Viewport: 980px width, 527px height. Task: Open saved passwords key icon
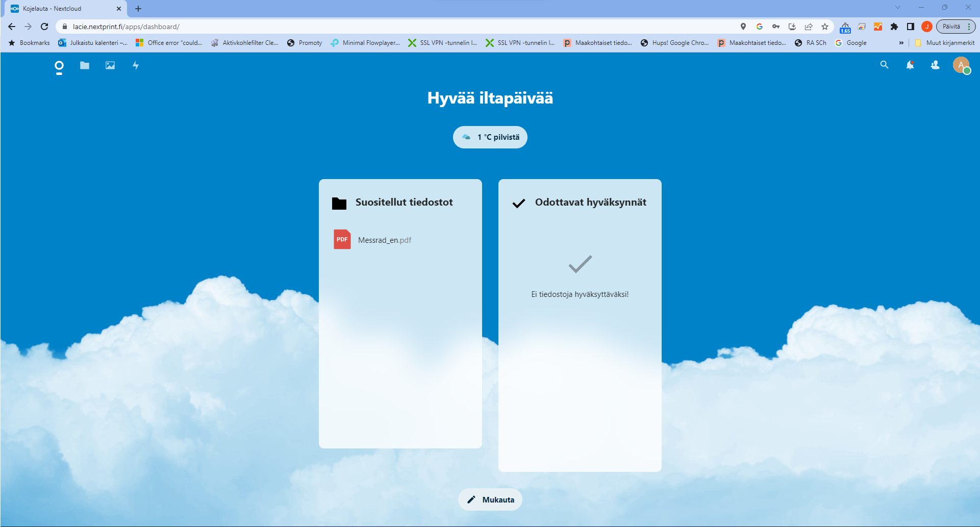pos(776,27)
